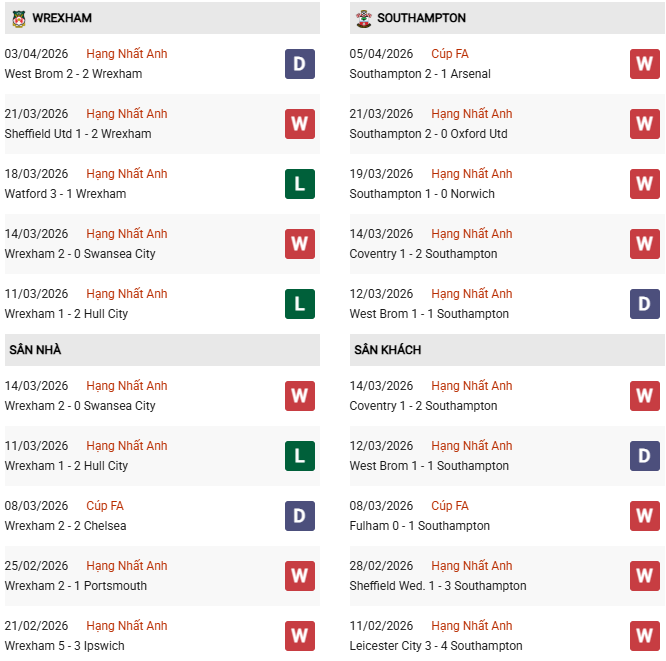Image resolution: width=666 pixels, height=661 pixels.
Task: Click loss badge for the first Wrexham 1-2 Hull City
Action: (299, 304)
